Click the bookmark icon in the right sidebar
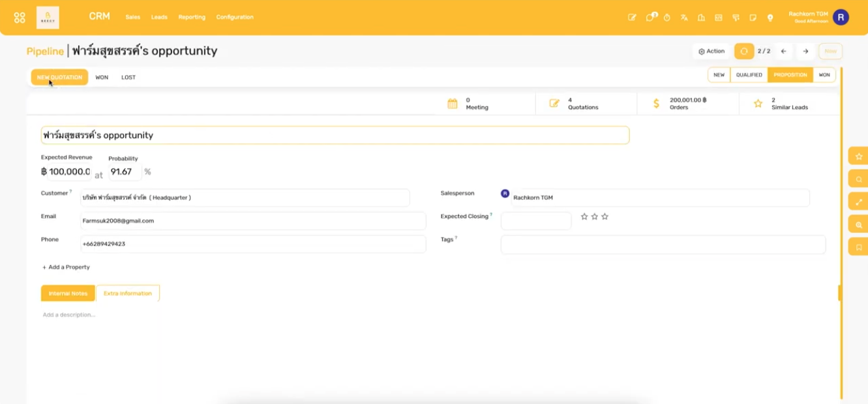 click(858, 247)
